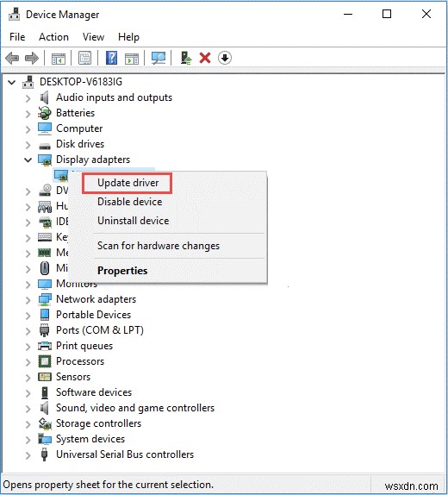The image size is (448, 495).
Task: Click the Sensors icon
Action: 45,377
